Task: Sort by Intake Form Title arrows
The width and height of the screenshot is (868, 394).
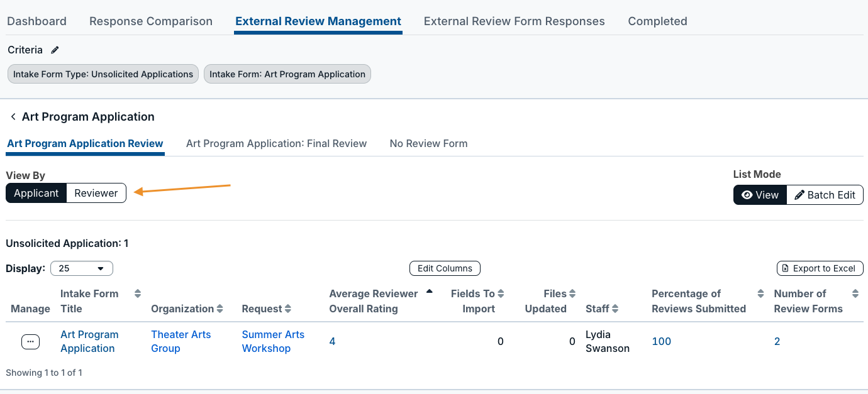Action: coord(138,293)
